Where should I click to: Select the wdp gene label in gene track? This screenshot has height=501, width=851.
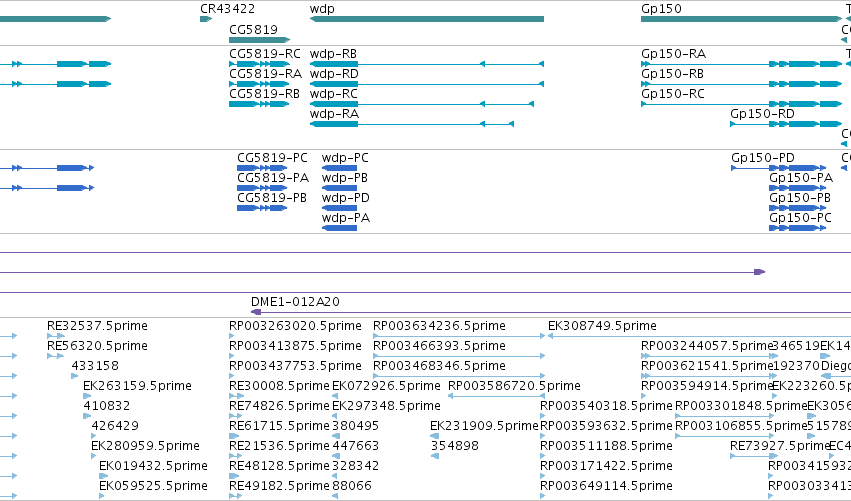[x=322, y=9]
